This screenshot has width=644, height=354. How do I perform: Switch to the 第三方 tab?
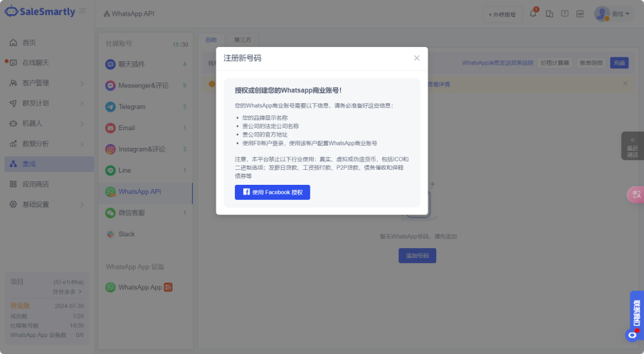point(243,40)
